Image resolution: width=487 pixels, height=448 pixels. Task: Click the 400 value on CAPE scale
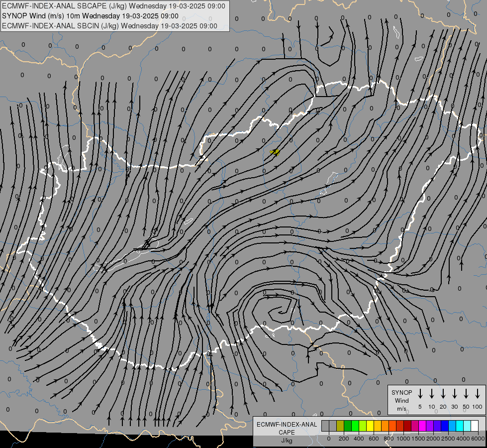[x=359, y=439]
